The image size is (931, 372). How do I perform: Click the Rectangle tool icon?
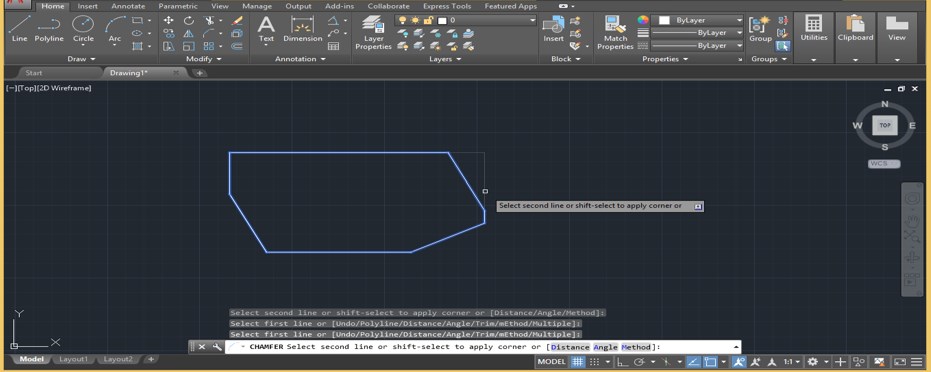(x=137, y=20)
